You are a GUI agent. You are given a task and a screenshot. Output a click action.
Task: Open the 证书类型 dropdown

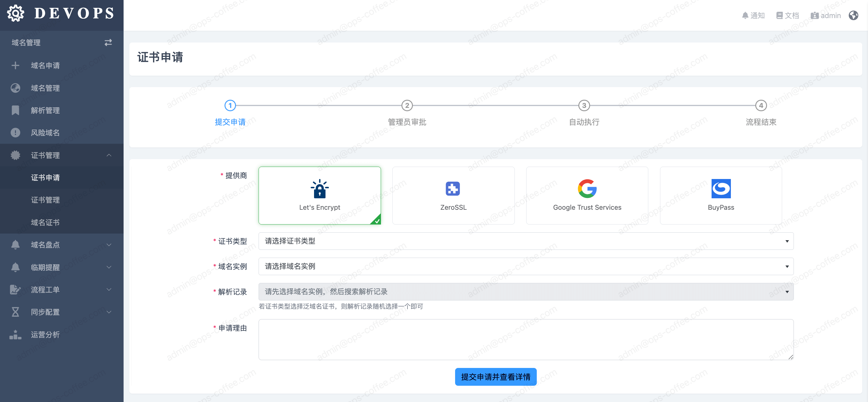click(526, 241)
